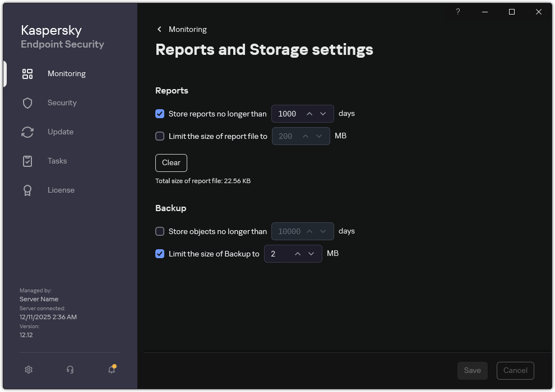Open the Tasks section icon

(27, 161)
